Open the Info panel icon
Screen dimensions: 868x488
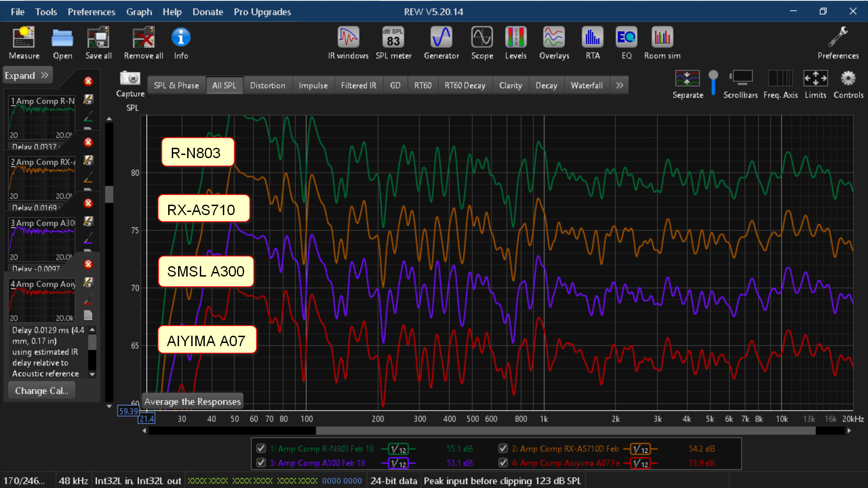click(x=181, y=43)
